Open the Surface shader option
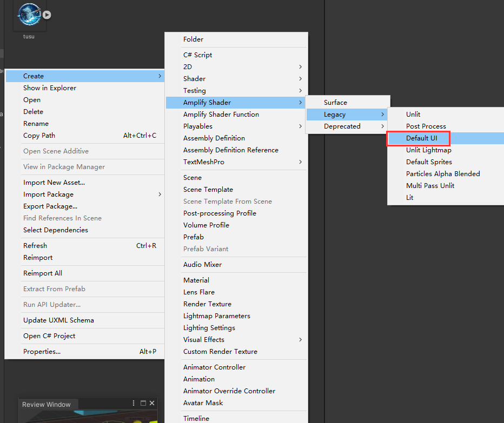The height and width of the screenshot is (423, 504). click(x=348, y=103)
